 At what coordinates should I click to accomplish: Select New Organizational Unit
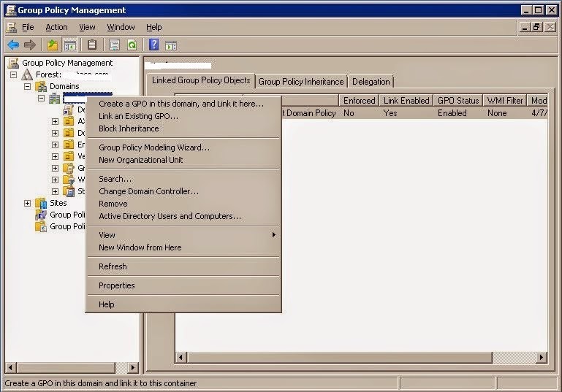click(183, 160)
